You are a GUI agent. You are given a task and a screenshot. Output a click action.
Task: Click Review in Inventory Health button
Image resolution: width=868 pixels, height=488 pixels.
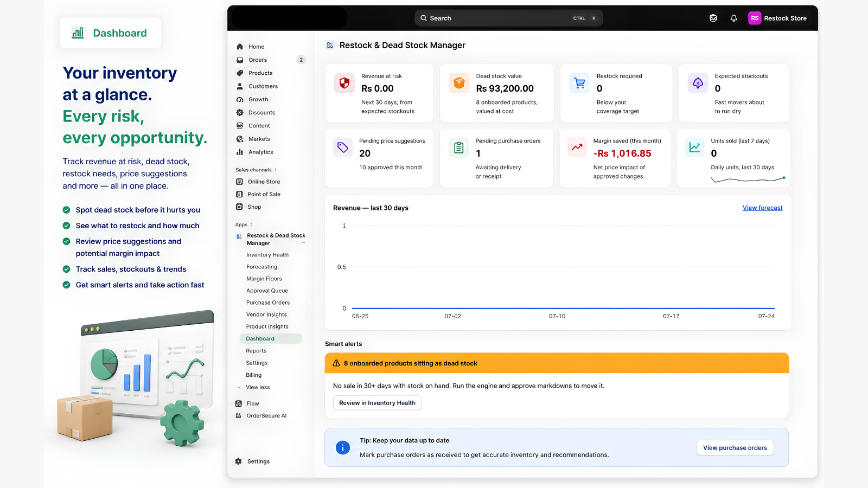click(x=377, y=403)
